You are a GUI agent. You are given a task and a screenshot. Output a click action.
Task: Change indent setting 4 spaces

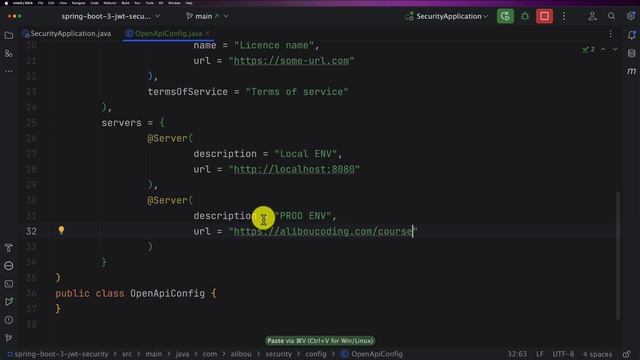click(x=598, y=354)
